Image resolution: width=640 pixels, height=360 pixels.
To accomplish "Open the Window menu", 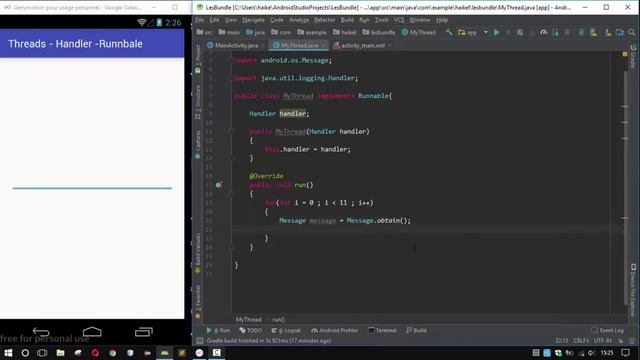I will tap(420, 20).
